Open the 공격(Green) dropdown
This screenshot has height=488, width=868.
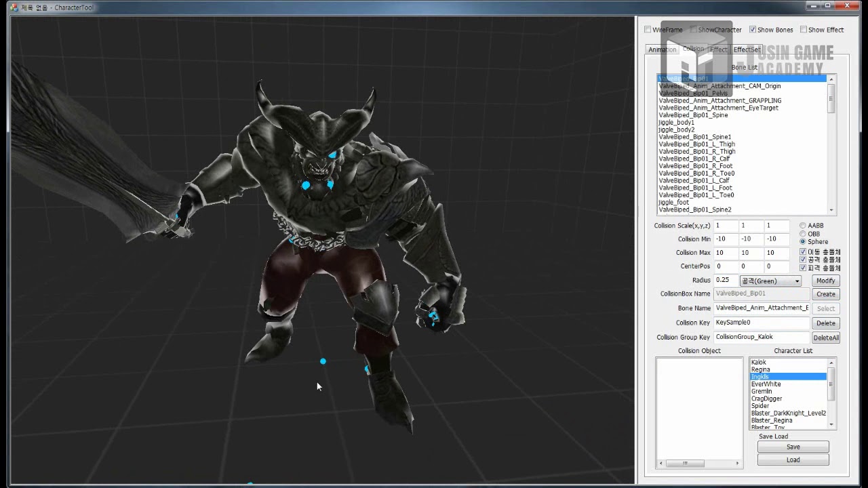pos(770,281)
